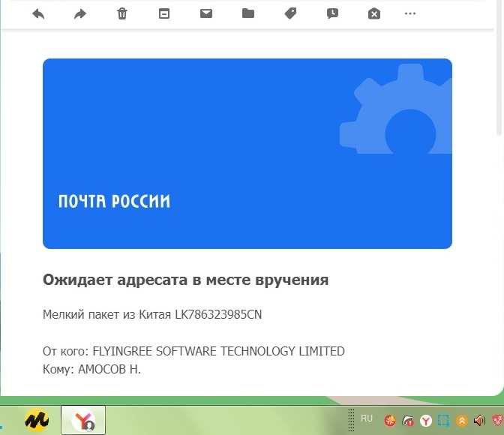Archive the message using the box icon
Image resolution: width=504 pixels, height=435 pixels.
(x=164, y=13)
